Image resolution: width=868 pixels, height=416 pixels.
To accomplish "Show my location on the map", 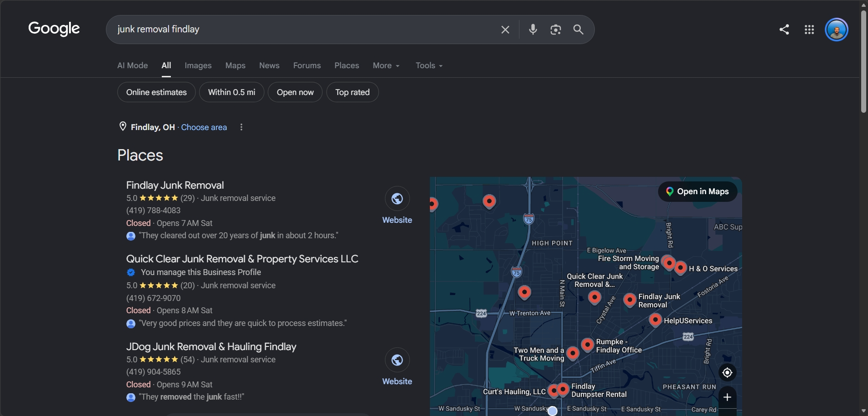I will click(727, 373).
